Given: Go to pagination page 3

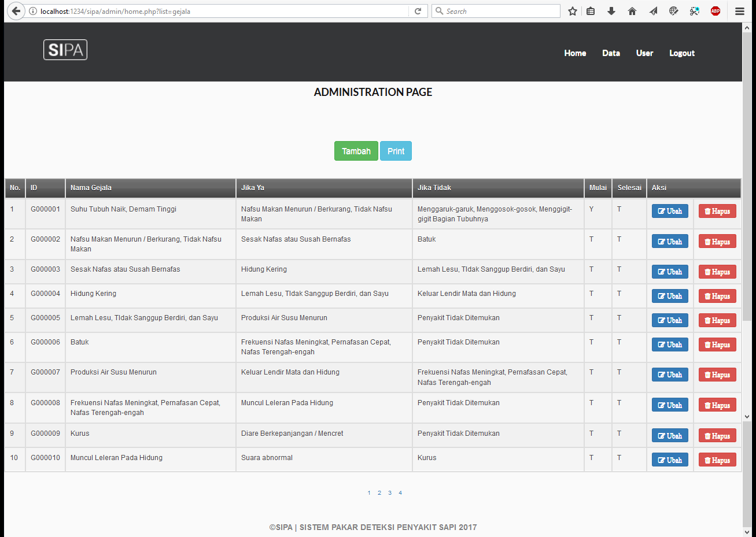Looking at the screenshot, I should pos(390,493).
